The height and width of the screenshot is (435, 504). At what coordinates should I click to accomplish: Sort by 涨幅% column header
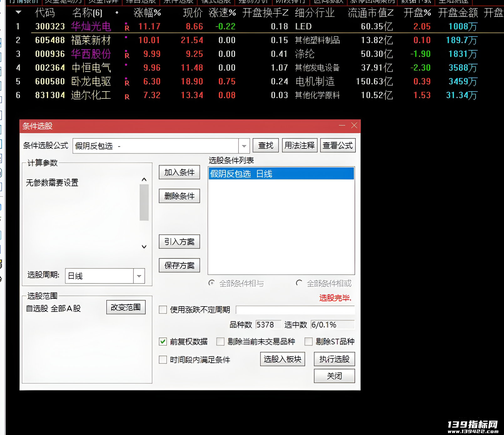pyautogui.click(x=147, y=13)
